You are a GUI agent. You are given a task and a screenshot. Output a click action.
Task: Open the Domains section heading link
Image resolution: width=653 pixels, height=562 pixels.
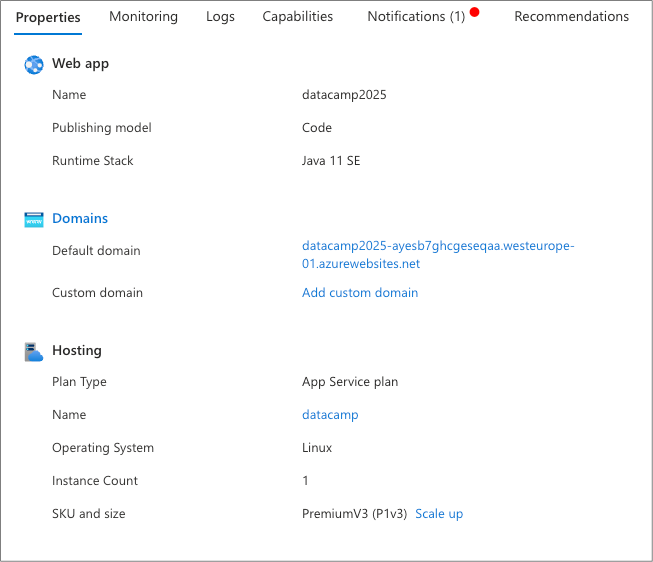[80, 218]
